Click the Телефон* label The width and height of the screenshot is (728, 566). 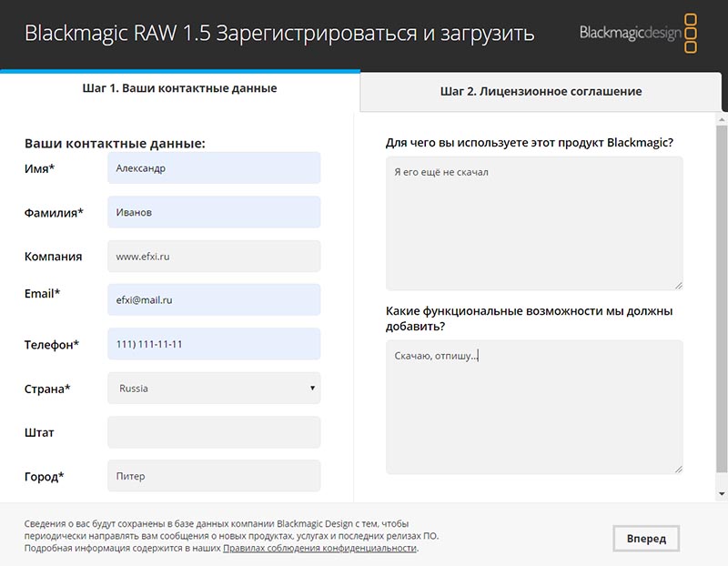[52, 345]
